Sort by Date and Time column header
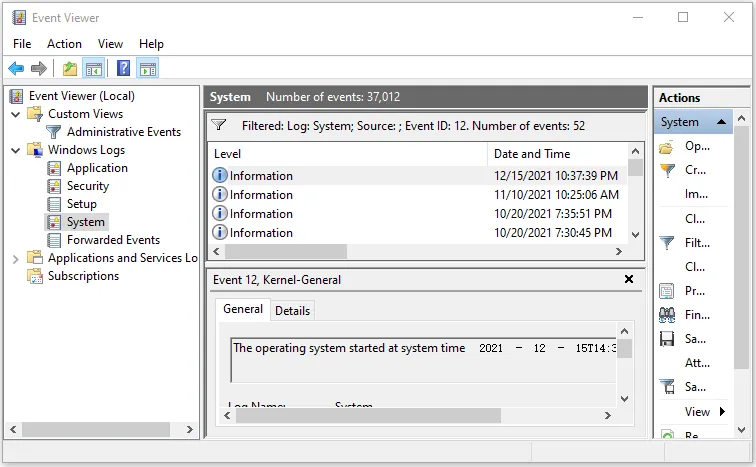Viewport: 756px width, 467px height. point(557,154)
